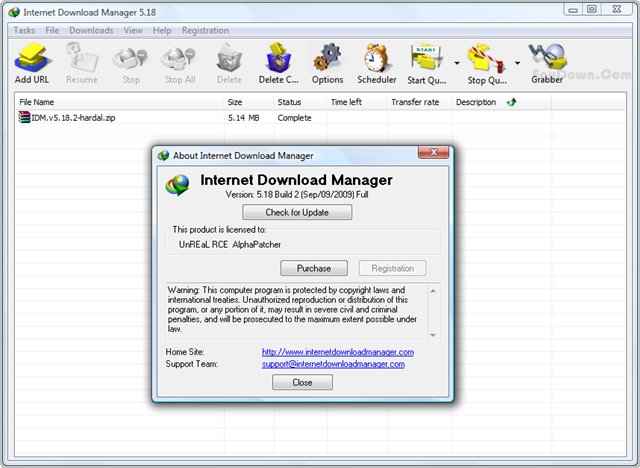The height and width of the screenshot is (468, 640).
Task: Click the Purchase button
Action: 314,268
